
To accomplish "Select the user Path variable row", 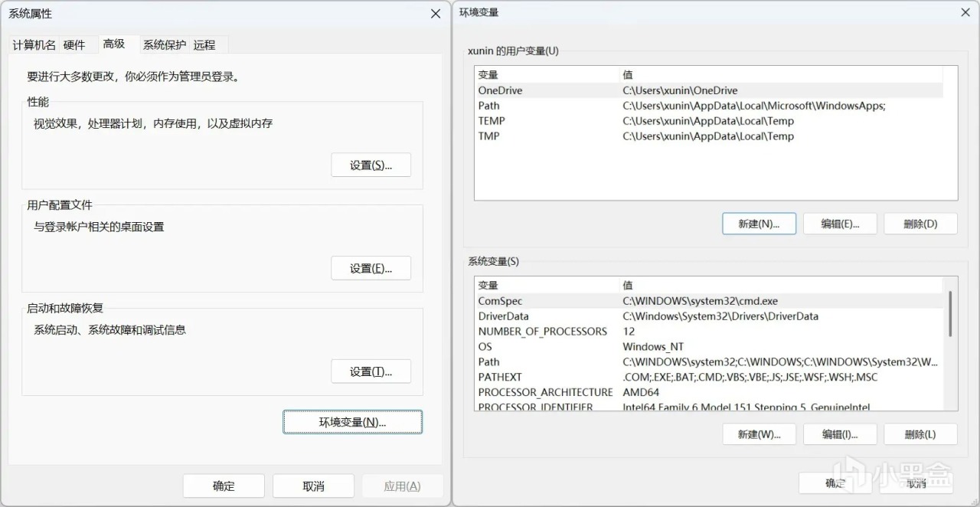I will [489, 106].
